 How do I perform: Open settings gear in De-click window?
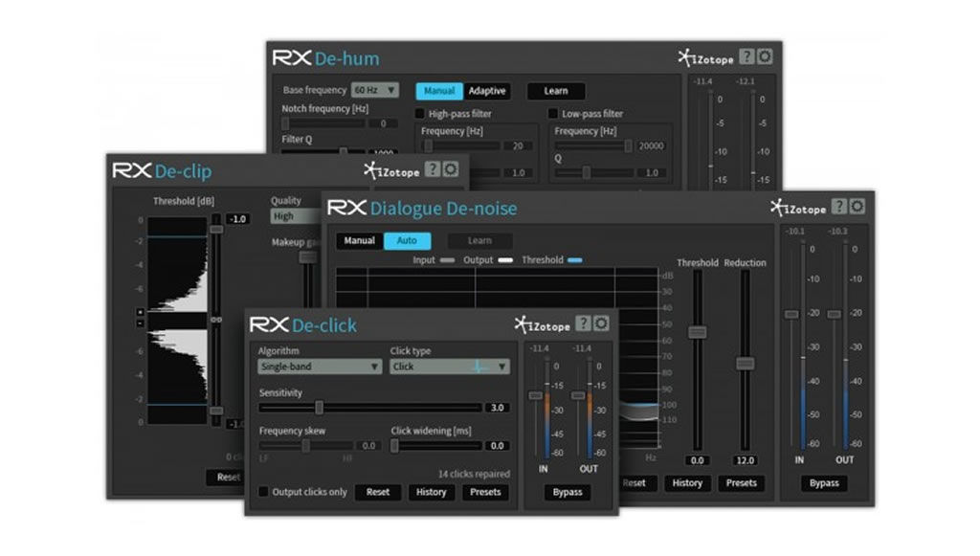click(601, 323)
